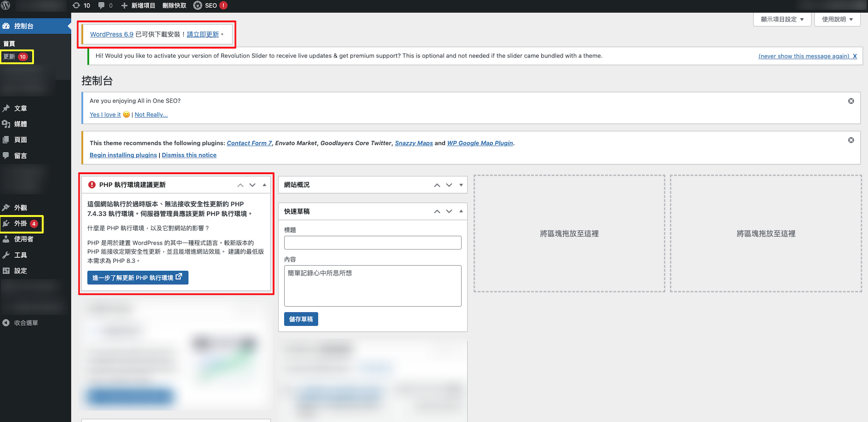
Task: Open the 顯示項目設定 dropdown
Action: 782,20
